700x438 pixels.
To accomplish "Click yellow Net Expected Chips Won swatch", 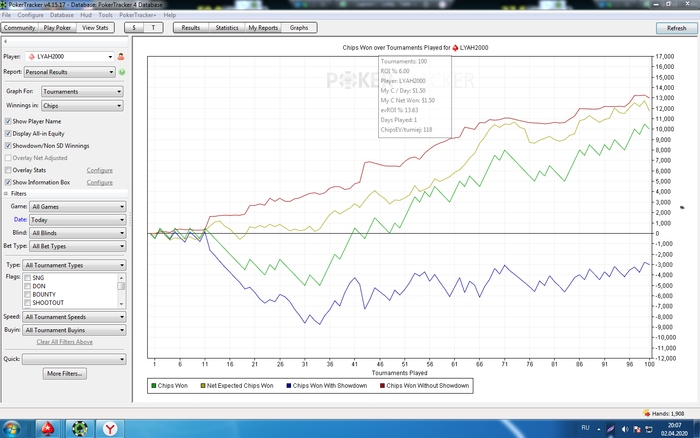I will pyautogui.click(x=203, y=386).
